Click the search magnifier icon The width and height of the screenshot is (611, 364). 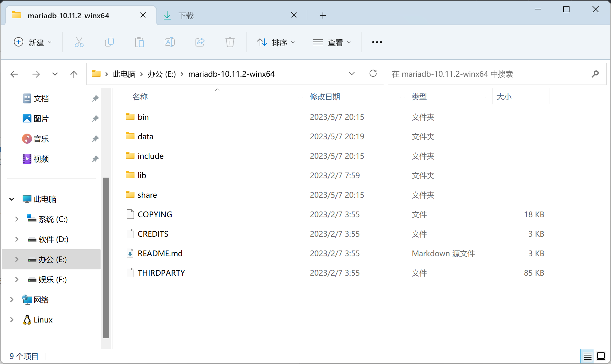pos(595,74)
